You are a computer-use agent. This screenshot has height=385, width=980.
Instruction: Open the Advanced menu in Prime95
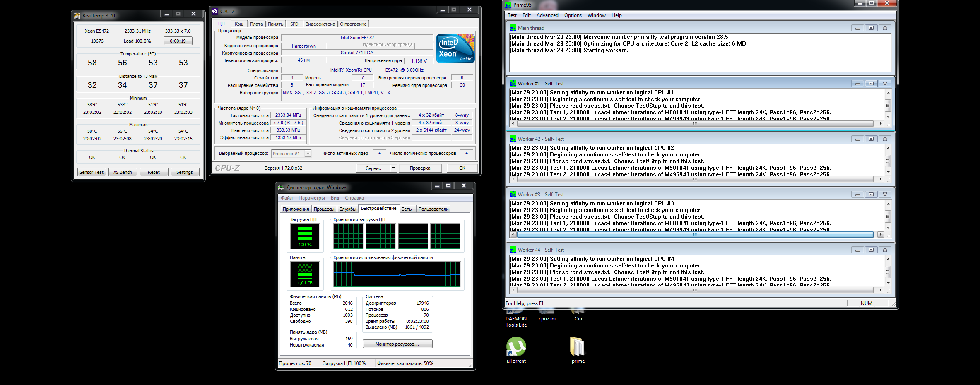coord(547,15)
